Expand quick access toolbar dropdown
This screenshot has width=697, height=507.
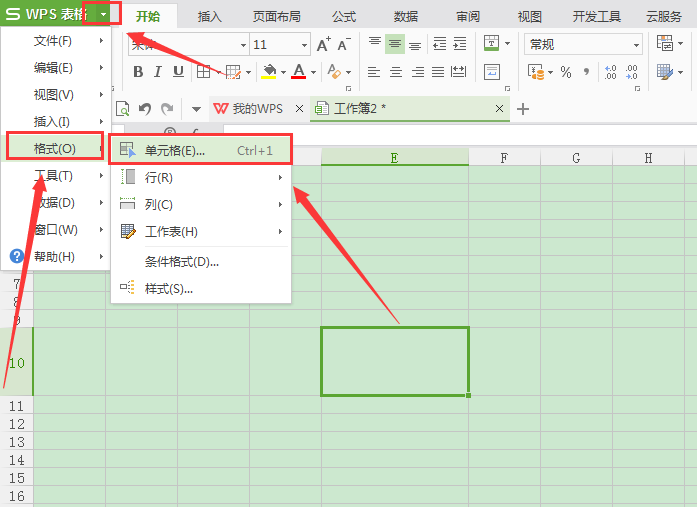pos(196,109)
